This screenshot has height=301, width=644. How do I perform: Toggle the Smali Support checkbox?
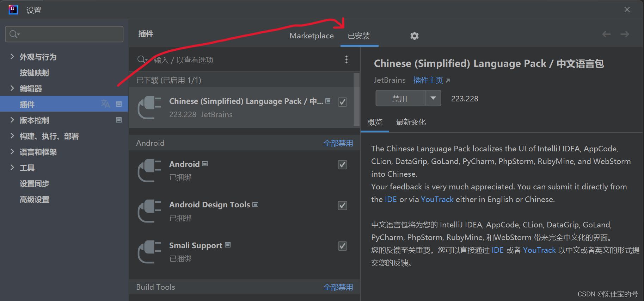click(343, 246)
